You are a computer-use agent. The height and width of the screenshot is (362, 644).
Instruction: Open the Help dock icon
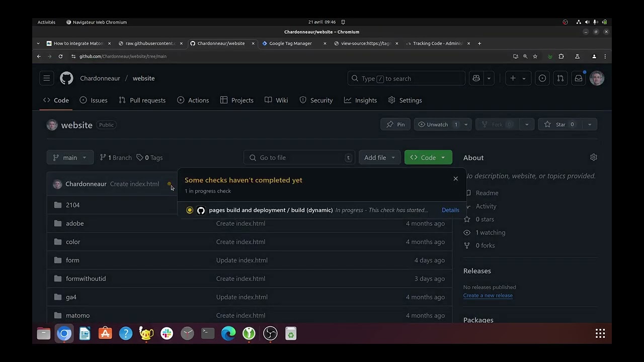pos(126,333)
